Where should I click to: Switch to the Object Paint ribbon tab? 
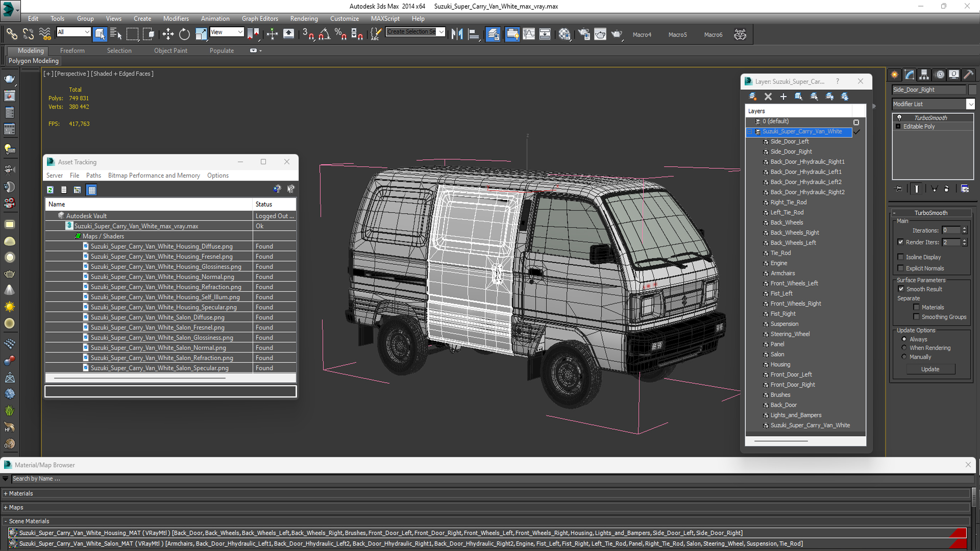pyautogui.click(x=170, y=51)
